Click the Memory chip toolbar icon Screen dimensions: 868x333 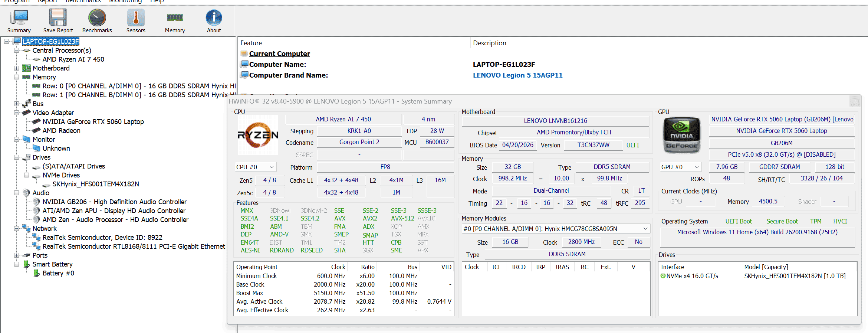175,17
